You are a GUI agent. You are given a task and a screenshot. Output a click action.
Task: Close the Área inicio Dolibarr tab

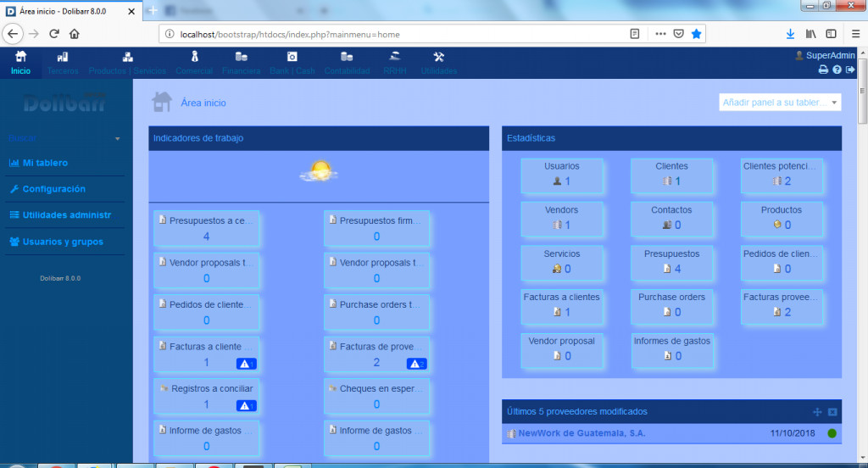pos(131,11)
